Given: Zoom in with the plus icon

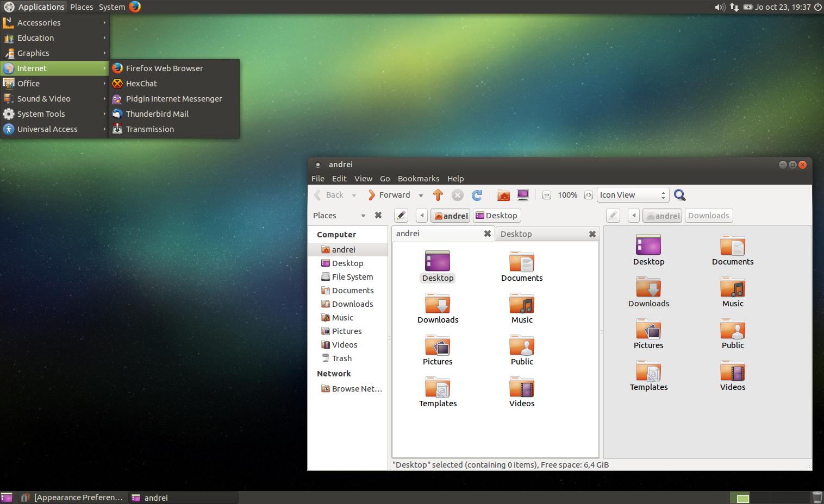Looking at the screenshot, I should (x=588, y=195).
